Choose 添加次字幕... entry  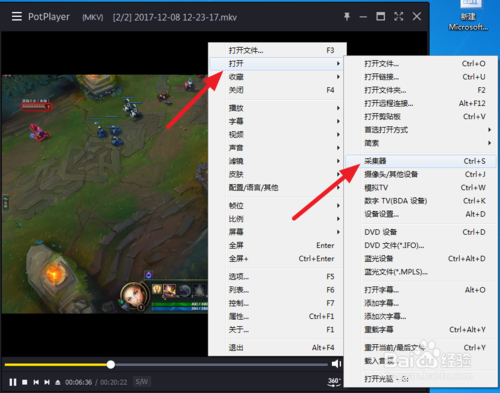click(421, 316)
